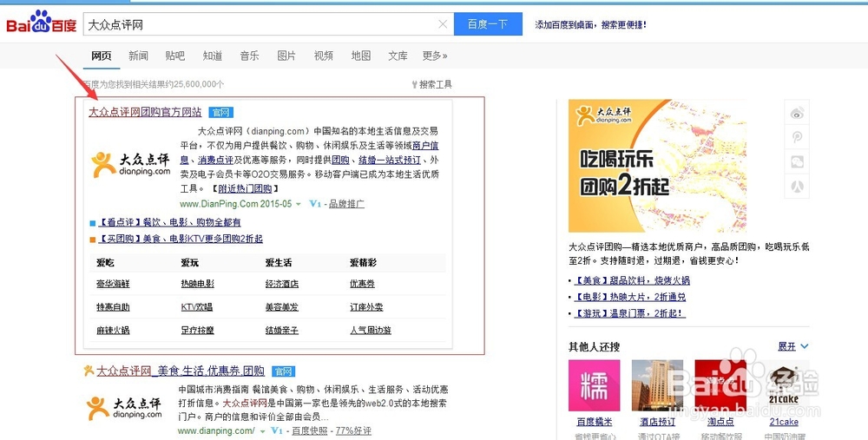Open the 豪华海鲜 link
Viewport: 868px width, 440px height.
113,284
